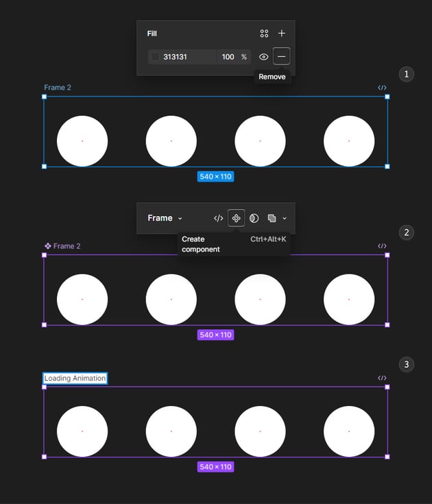
Task: Select first circle in blue Frame 2
Action: 82,141
